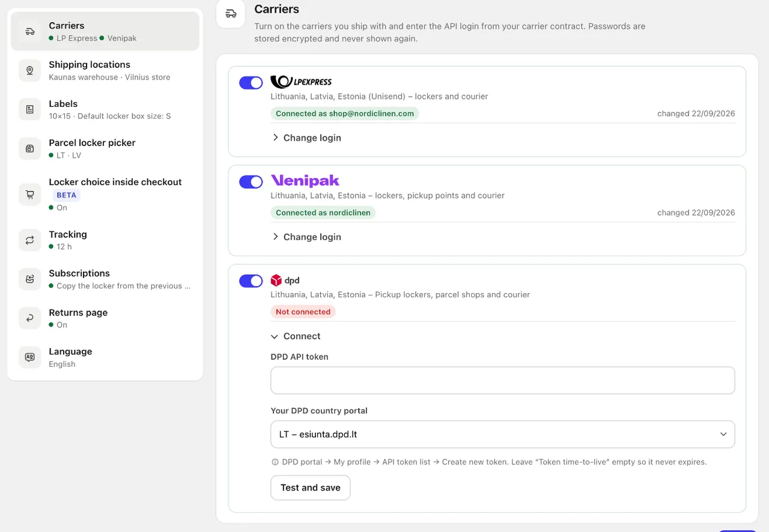Image resolution: width=769 pixels, height=532 pixels.
Task: Click the shopping cart icon for Locker choice
Action: pos(30,194)
